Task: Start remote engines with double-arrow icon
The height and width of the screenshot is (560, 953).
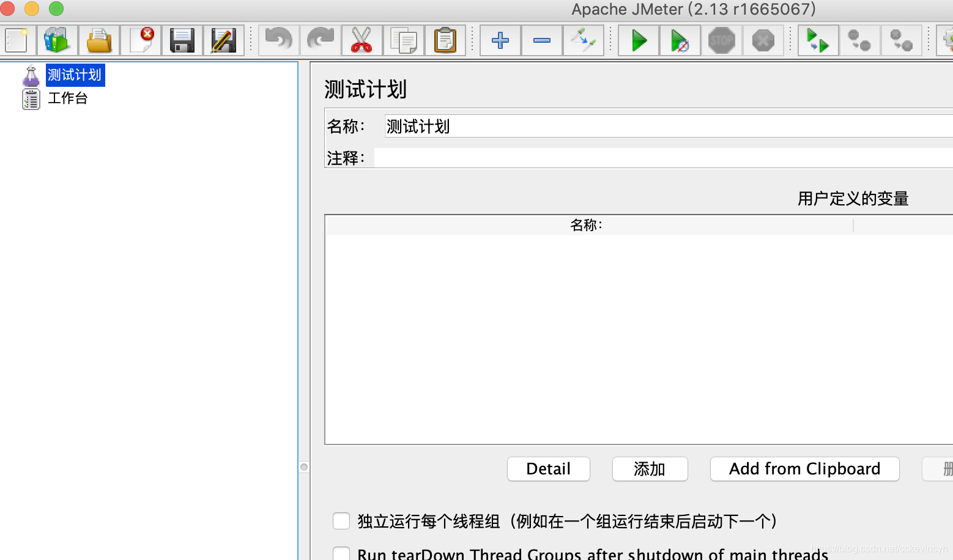Action: (x=818, y=41)
